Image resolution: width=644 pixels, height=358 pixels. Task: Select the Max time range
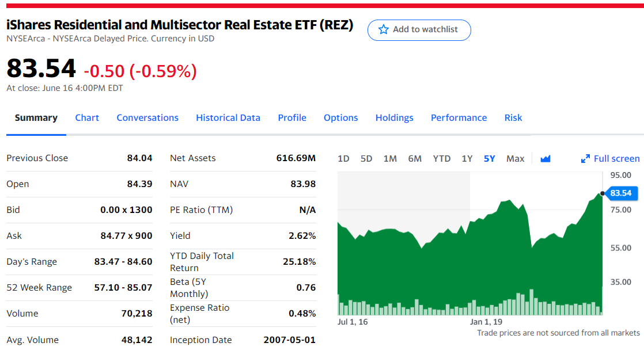(x=515, y=158)
